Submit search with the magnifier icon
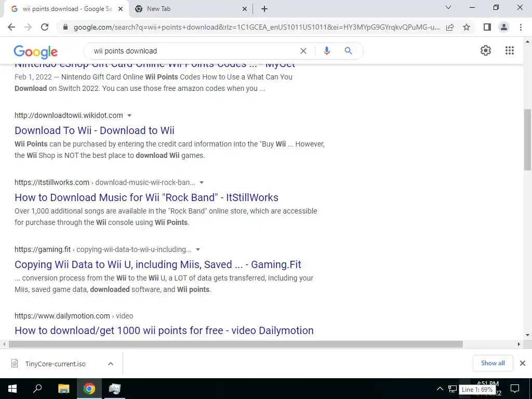This screenshot has width=532, height=399. [348, 51]
